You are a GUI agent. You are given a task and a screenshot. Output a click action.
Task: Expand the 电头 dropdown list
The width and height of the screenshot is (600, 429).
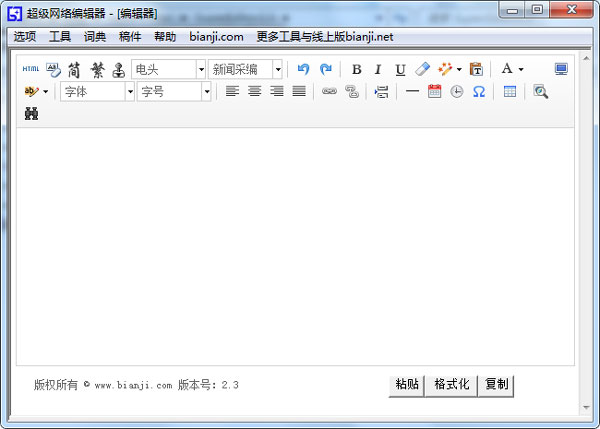201,69
